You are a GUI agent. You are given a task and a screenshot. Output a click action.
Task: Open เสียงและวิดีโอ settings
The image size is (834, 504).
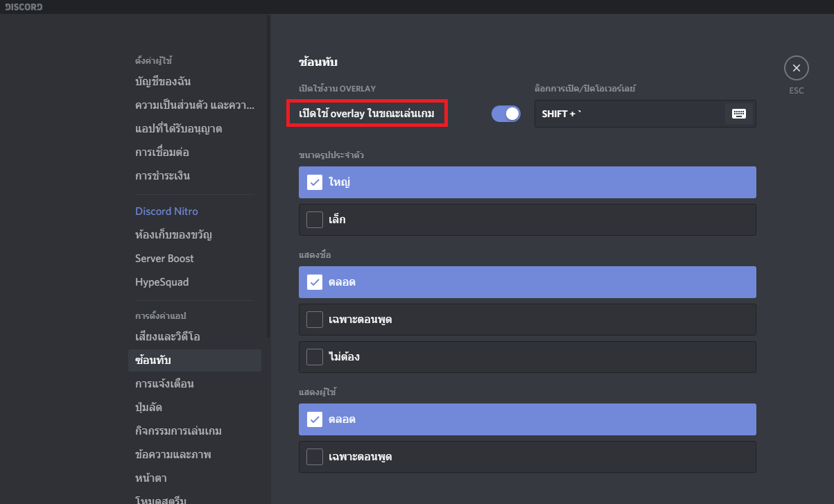click(167, 337)
